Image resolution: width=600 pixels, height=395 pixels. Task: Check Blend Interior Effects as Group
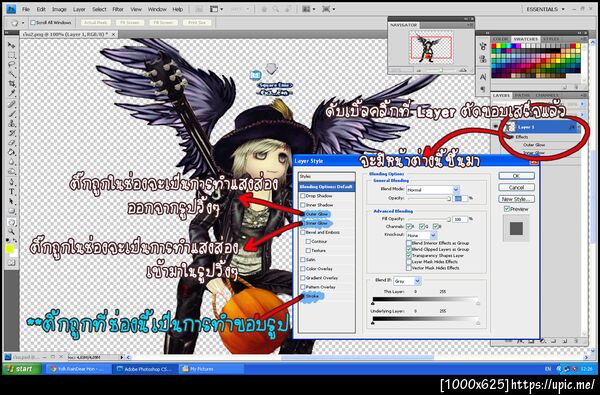409,243
